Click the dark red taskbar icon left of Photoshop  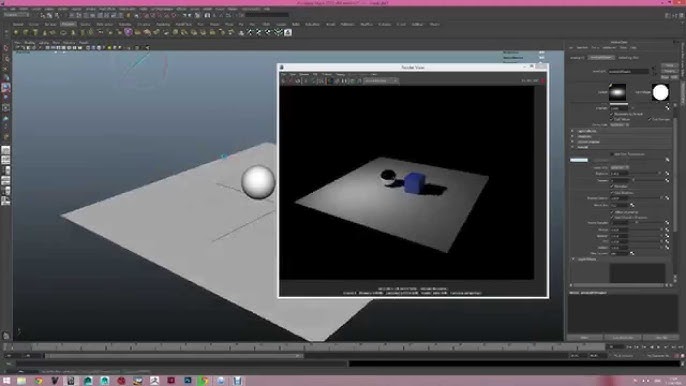(x=171, y=381)
